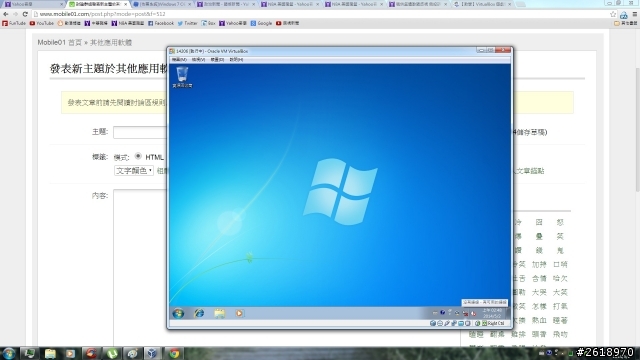Insert the 飛吻 emoticon
Viewport: 640px width, 360px height.
(x=560, y=334)
